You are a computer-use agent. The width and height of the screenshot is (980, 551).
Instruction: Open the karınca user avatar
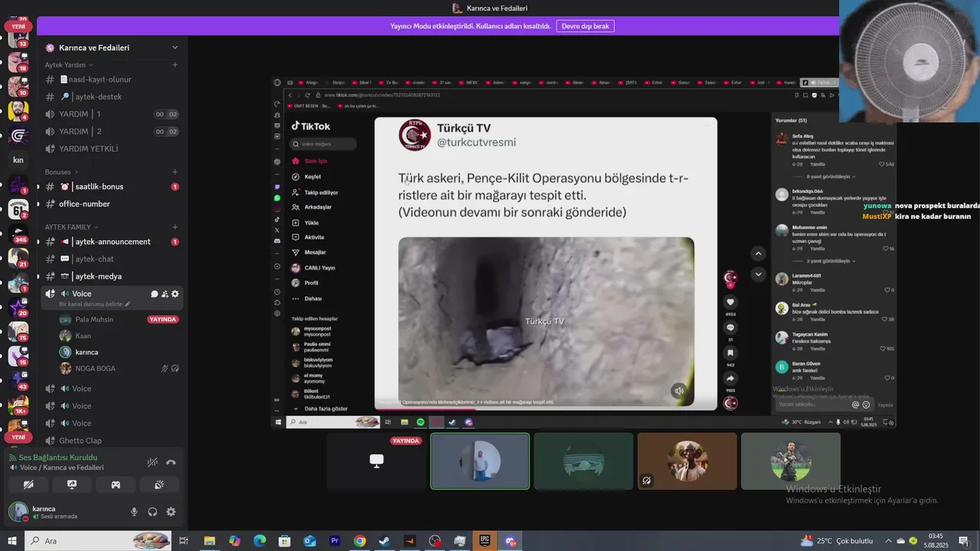pyautogui.click(x=18, y=512)
